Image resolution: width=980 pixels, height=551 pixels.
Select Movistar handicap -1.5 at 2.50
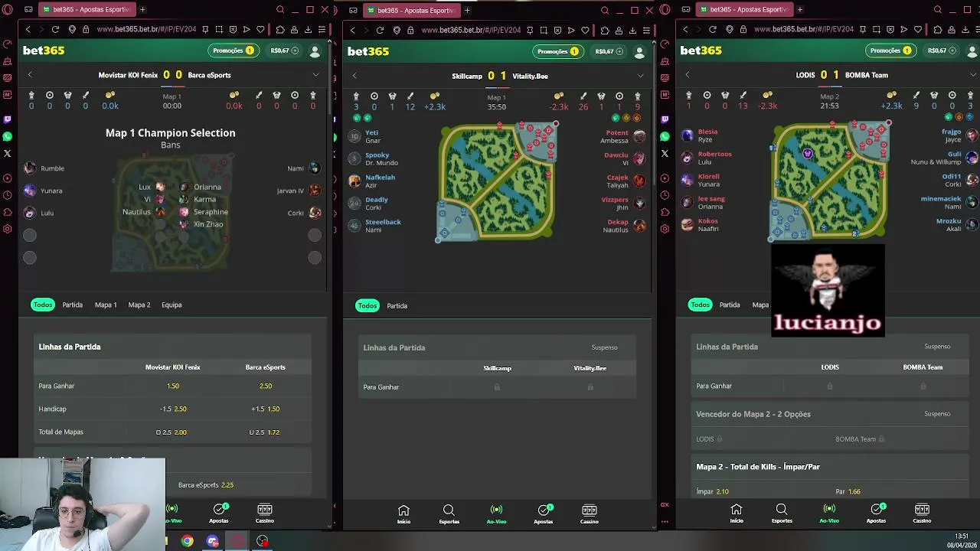(x=173, y=409)
